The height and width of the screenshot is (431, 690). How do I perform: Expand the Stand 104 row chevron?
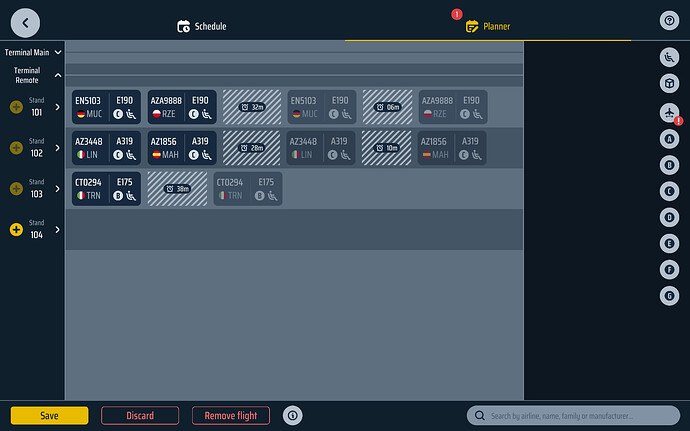[58, 229]
